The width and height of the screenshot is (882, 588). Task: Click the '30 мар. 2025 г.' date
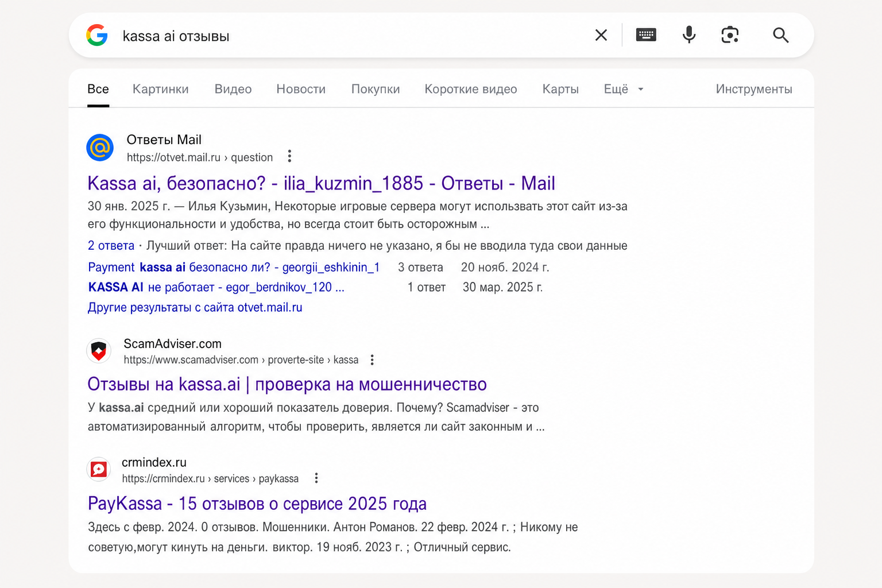click(x=502, y=287)
